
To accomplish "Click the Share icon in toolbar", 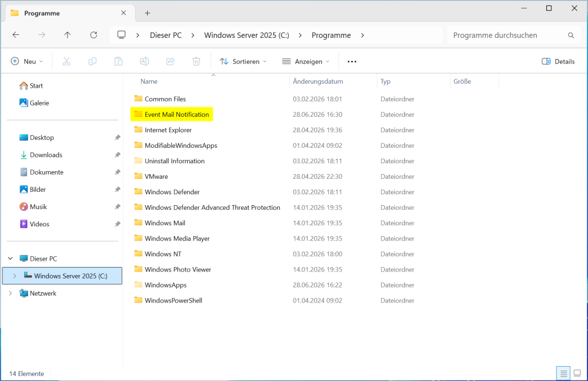I will (x=171, y=61).
